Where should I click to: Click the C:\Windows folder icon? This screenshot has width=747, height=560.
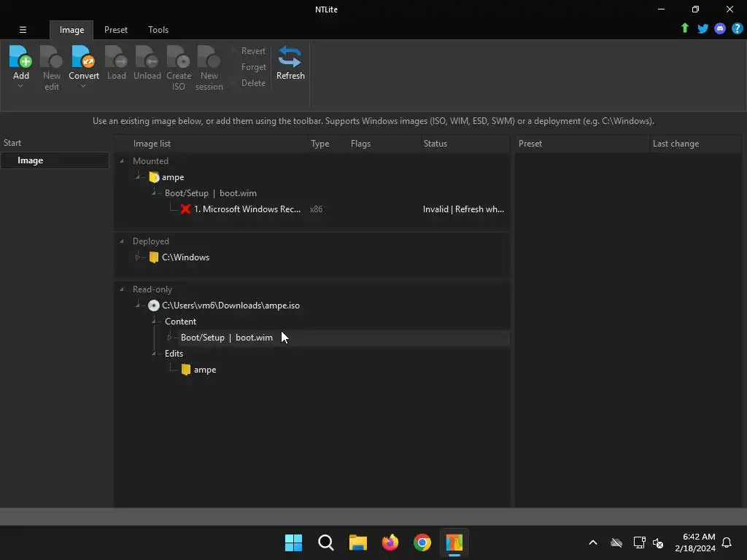pyautogui.click(x=154, y=257)
